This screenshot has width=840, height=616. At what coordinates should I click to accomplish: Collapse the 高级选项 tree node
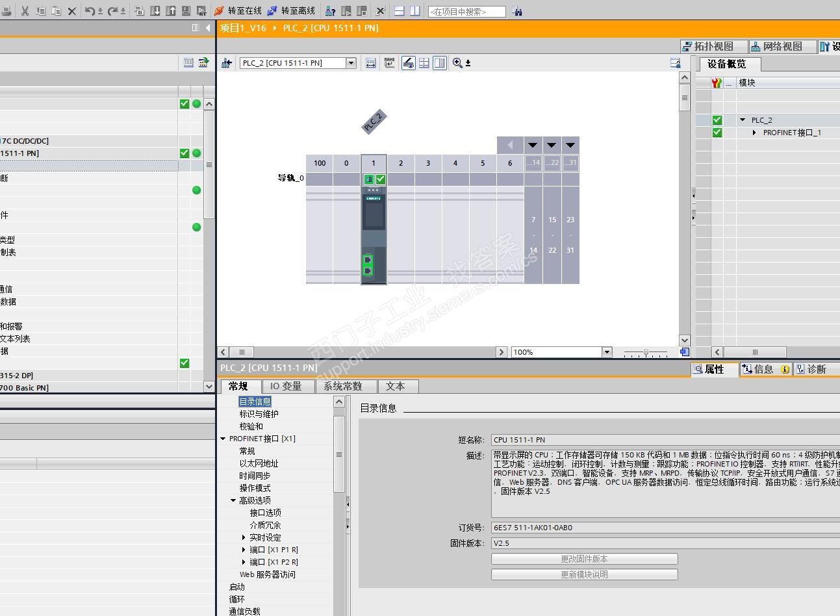pos(233,500)
